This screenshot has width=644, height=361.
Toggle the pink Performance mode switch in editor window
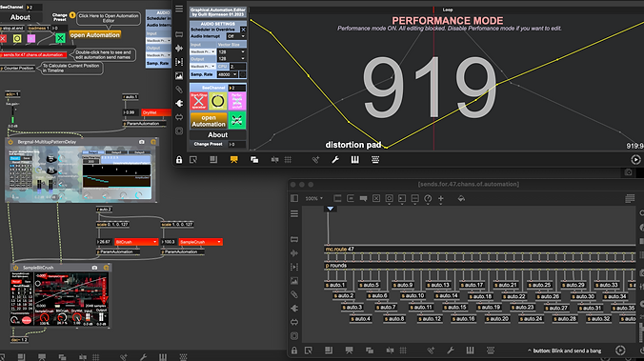point(237,101)
